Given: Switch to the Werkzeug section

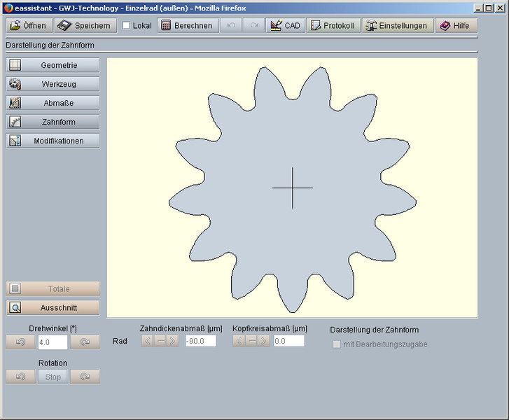Looking at the screenshot, I should (53, 84).
